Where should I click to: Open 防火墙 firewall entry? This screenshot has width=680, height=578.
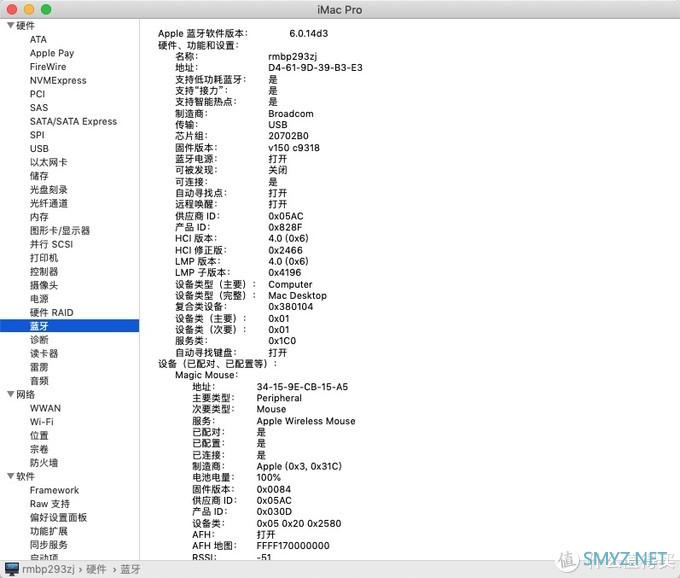(x=44, y=463)
